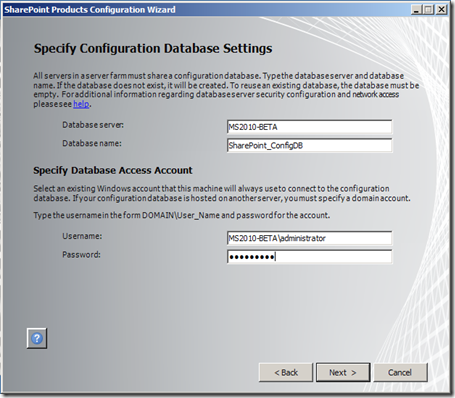Viewport: 455px width, 398px height.
Task: Focus the Username input field
Action: pos(309,238)
